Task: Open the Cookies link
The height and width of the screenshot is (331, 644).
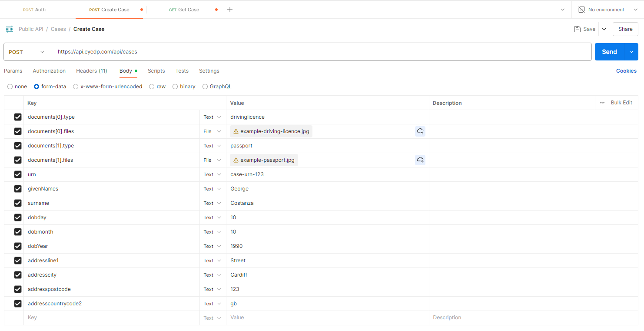Action: 626,70
